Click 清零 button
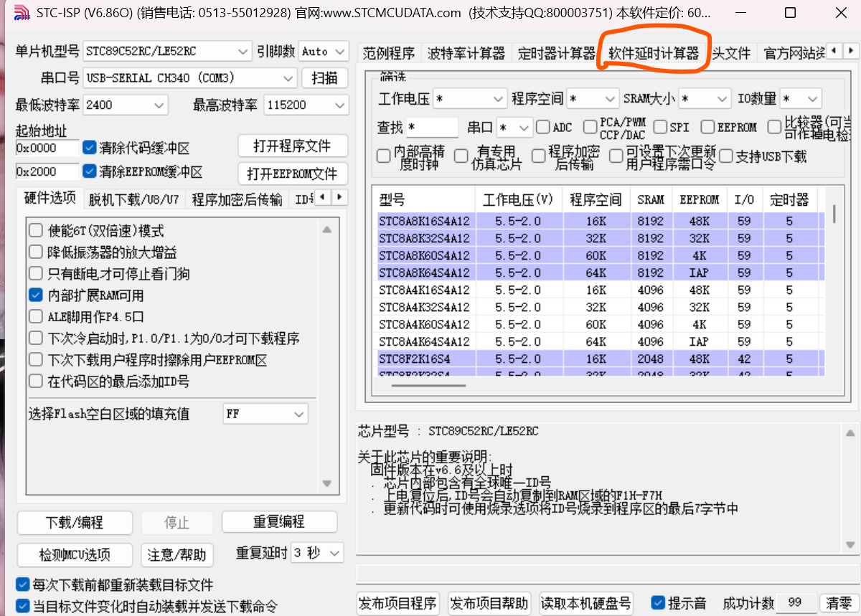The height and width of the screenshot is (616, 861). 839,603
